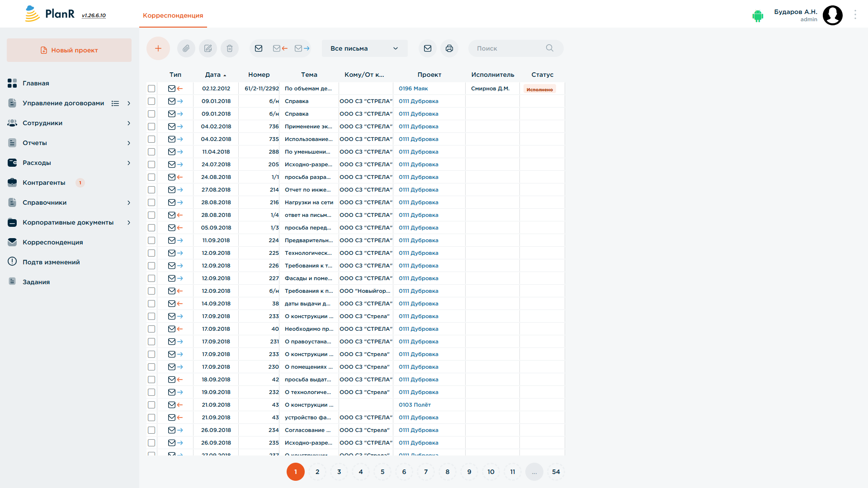The width and height of the screenshot is (868, 488).
Task: Tick checkbox for letter number 736
Action: pyautogui.click(x=151, y=127)
